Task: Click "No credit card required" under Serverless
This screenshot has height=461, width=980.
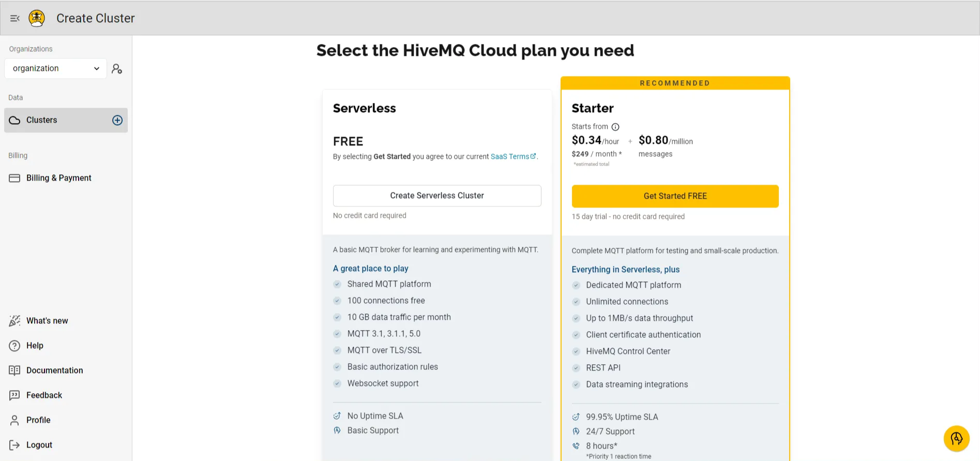Action: coord(369,216)
